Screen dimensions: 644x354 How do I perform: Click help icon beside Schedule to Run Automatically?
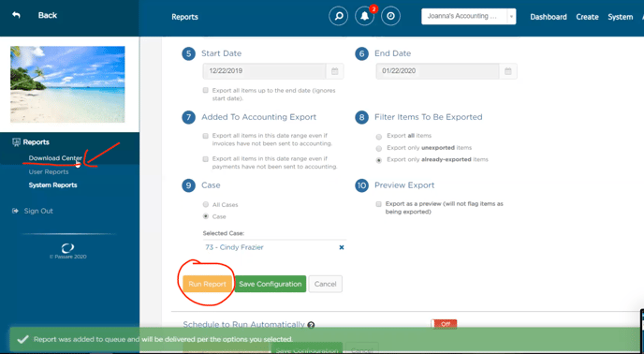(x=311, y=325)
